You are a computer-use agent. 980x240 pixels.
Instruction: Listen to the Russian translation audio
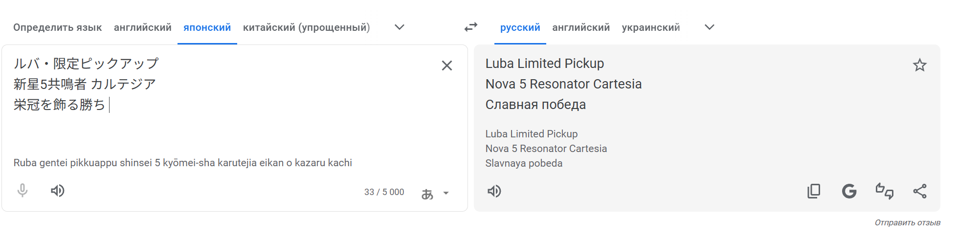tap(494, 191)
